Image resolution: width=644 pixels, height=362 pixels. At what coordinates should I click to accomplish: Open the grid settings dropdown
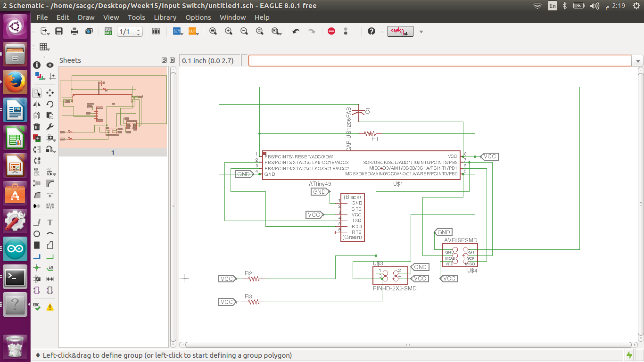(x=44, y=47)
